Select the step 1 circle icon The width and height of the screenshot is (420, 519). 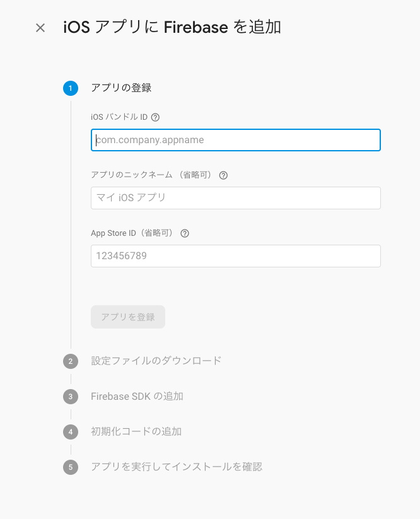[x=70, y=88]
